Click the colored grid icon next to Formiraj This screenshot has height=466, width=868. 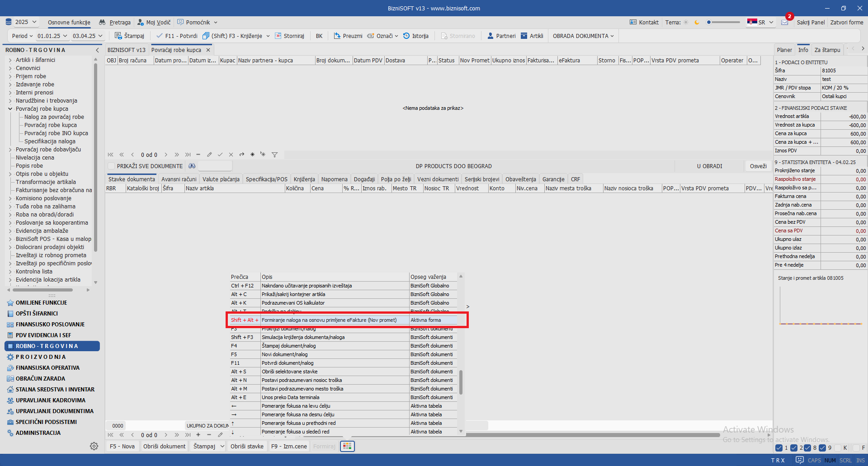pyautogui.click(x=347, y=446)
